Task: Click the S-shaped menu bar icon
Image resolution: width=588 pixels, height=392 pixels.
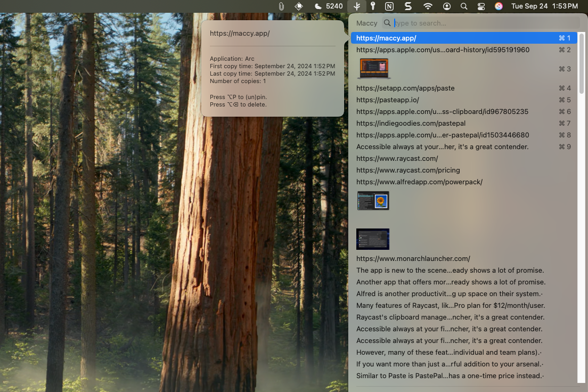Action: pyautogui.click(x=408, y=6)
